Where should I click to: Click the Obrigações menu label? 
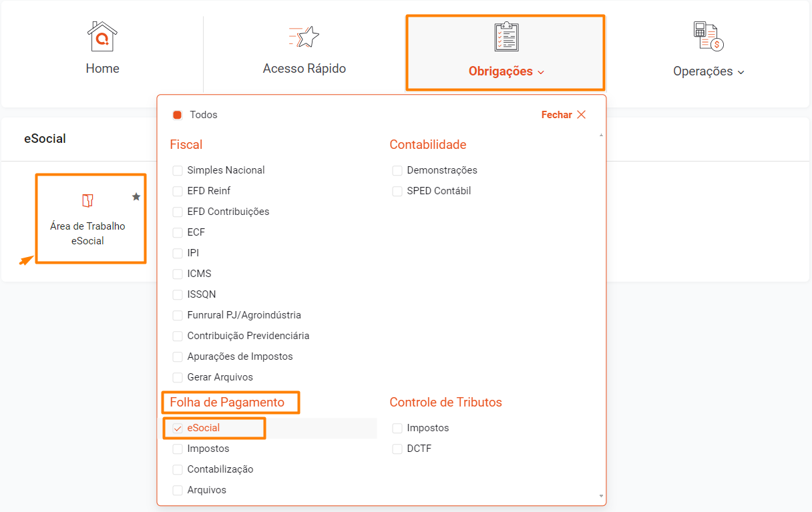point(501,71)
